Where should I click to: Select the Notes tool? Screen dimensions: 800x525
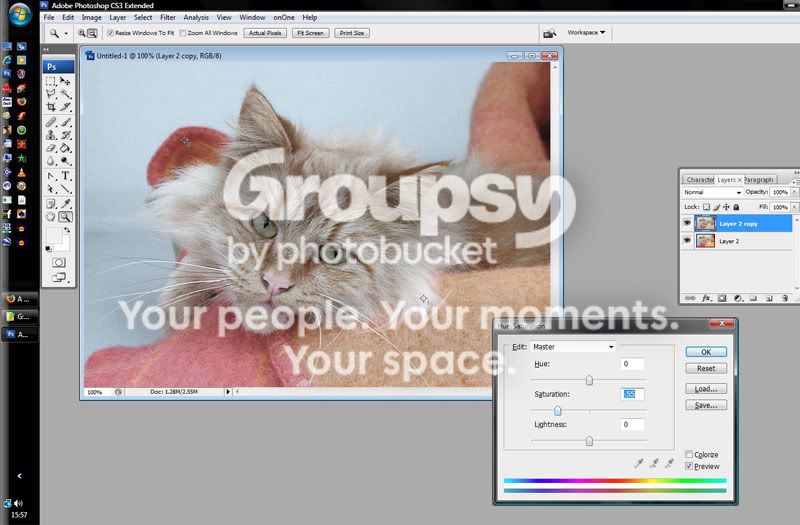tap(51, 204)
